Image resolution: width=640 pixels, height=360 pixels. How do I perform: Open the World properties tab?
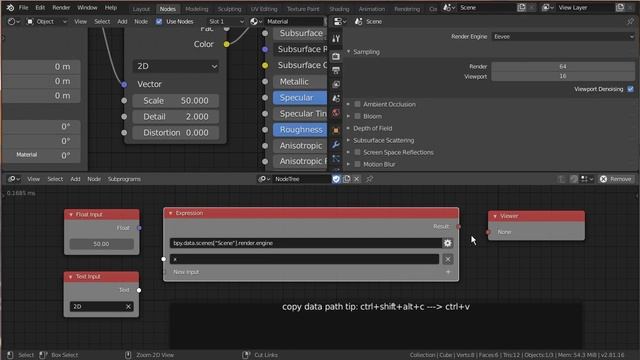click(336, 113)
